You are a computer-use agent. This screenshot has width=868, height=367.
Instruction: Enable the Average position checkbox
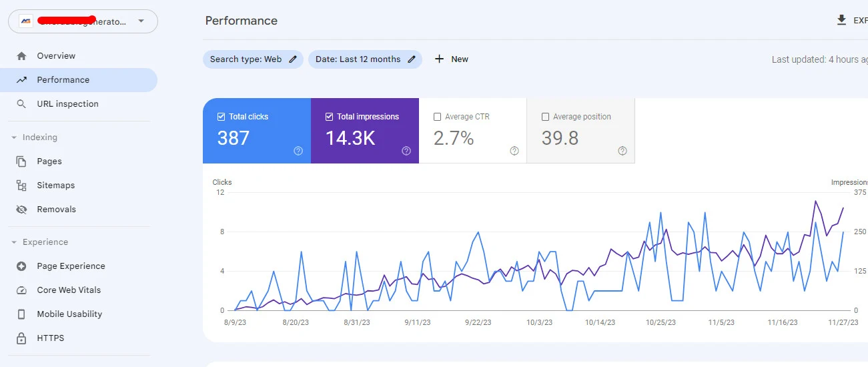click(546, 117)
